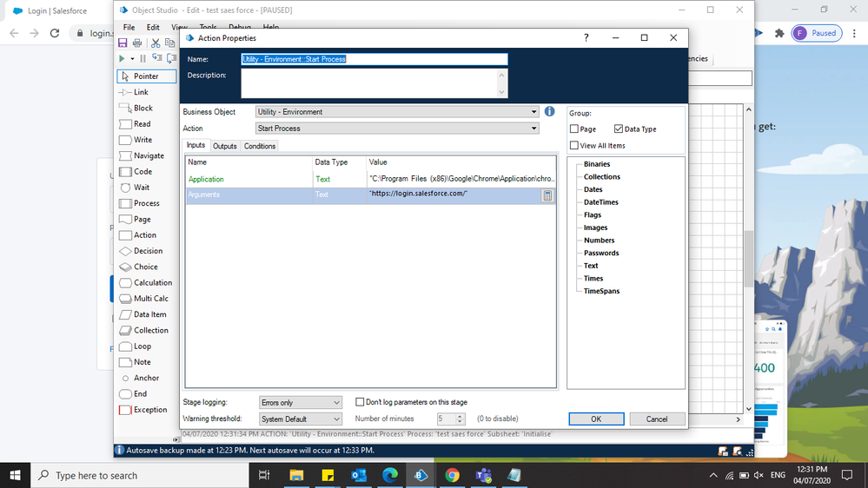868x488 pixels.
Task: Click the Cancel button
Action: tap(657, 419)
